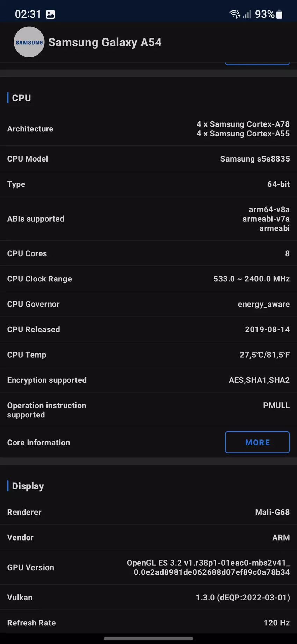Select the Display section header

[x=28, y=486]
